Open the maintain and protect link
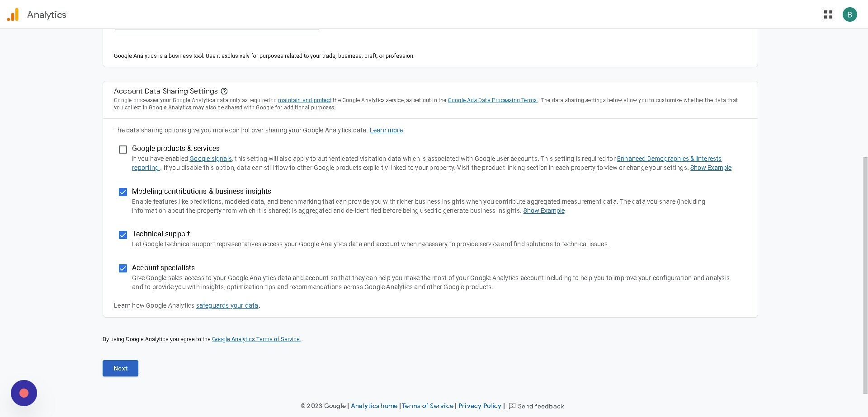868x417 pixels. [305, 100]
